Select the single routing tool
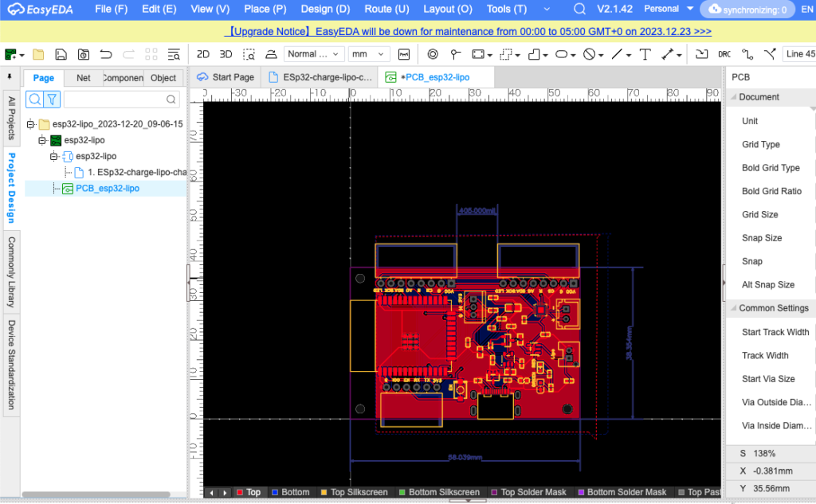 (x=747, y=54)
